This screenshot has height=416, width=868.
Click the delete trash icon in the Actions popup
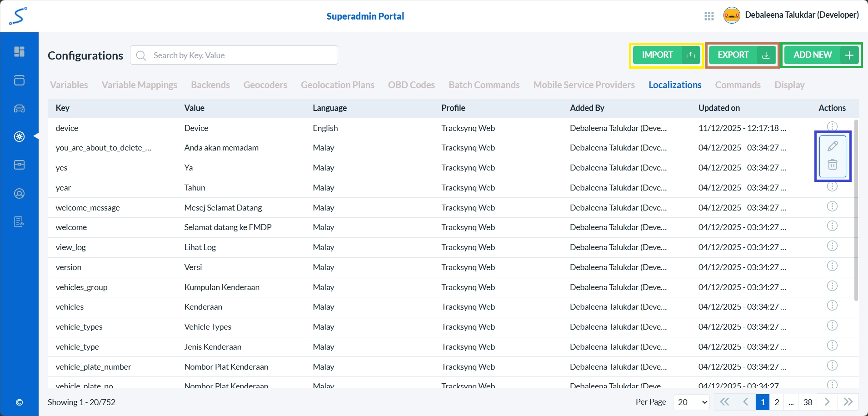coord(833,164)
